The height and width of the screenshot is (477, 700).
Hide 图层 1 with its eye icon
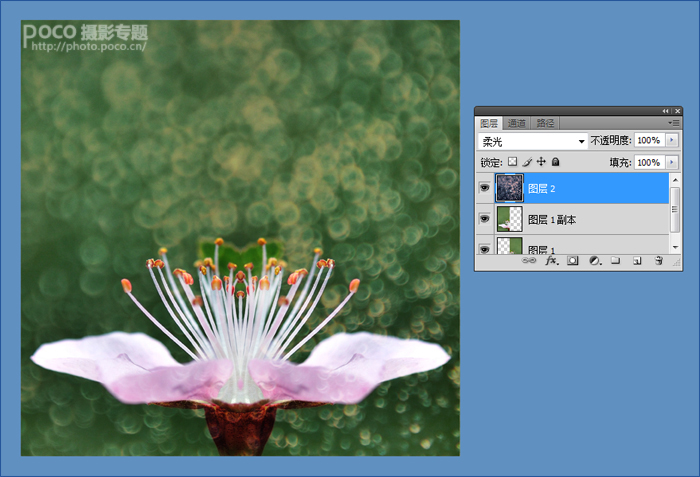(484, 249)
